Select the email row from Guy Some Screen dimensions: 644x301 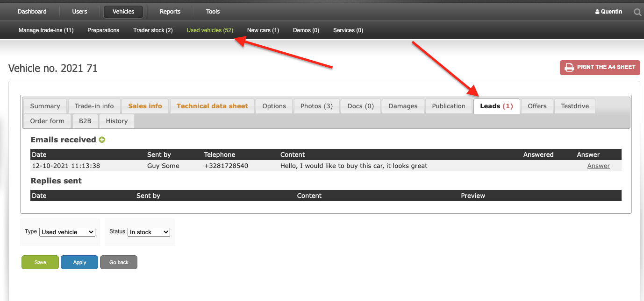pos(326,166)
